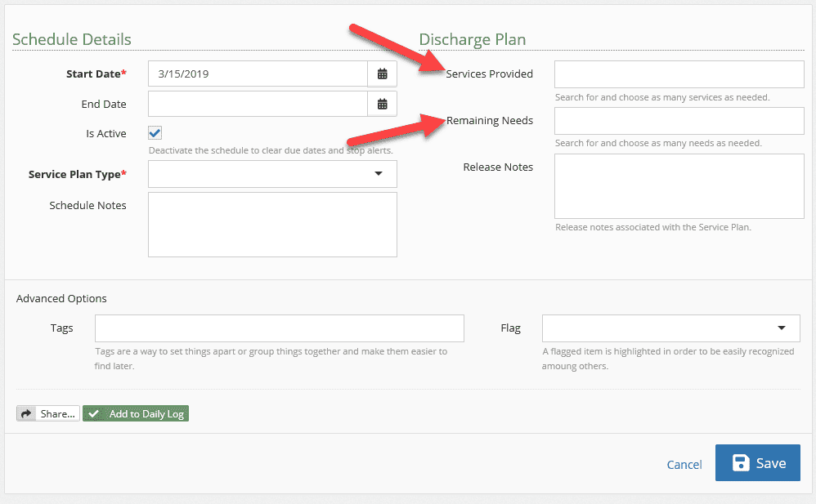Click the Save button
The height and width of the screenshot is (504, 816).
[x=757, y=462]
